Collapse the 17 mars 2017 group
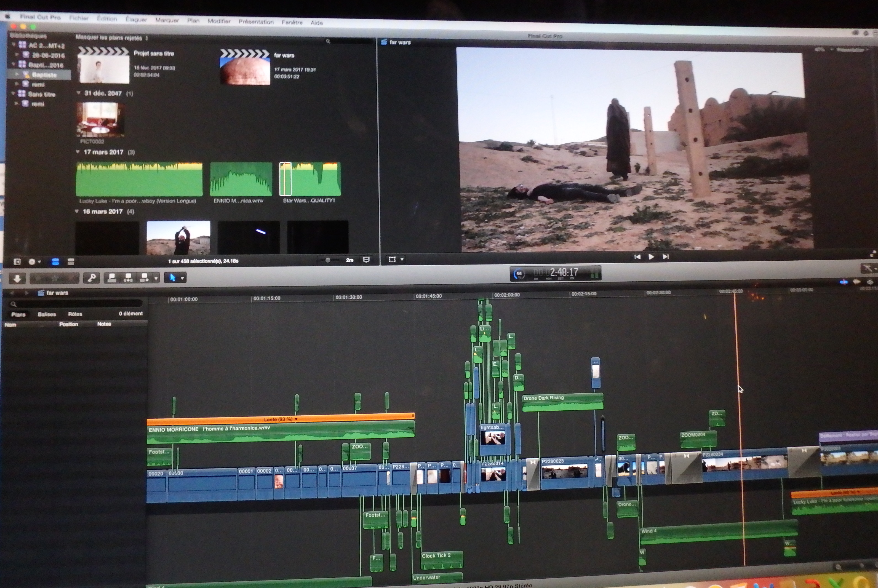This screenshot has width=878, height=588. tap(78, 152)
